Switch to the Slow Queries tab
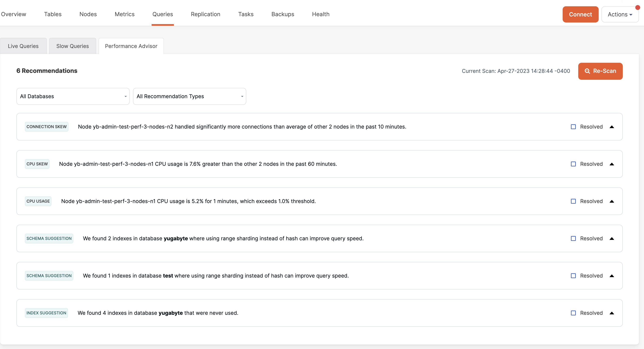644x349 pixels. [72, 46]
